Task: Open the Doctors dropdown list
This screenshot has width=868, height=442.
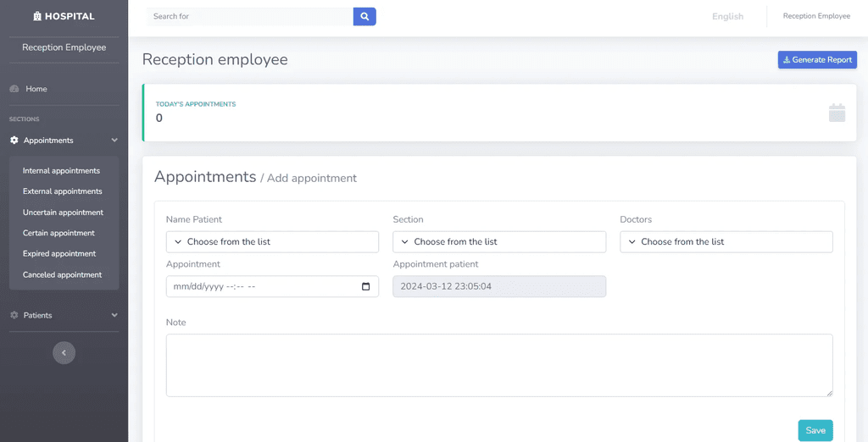Action: tap(726, 241)
